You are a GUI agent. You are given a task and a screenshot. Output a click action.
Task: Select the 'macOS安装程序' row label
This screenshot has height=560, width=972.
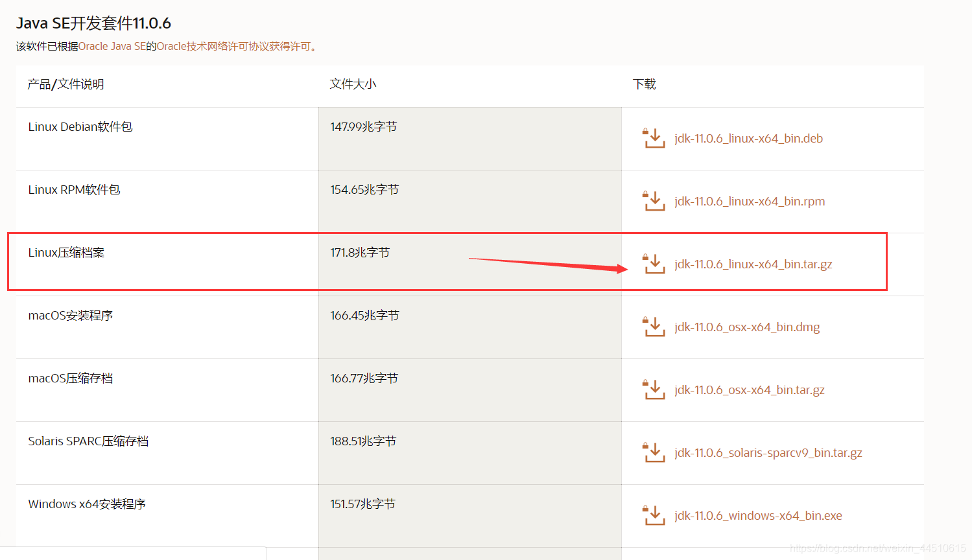(x=71, y=316)
